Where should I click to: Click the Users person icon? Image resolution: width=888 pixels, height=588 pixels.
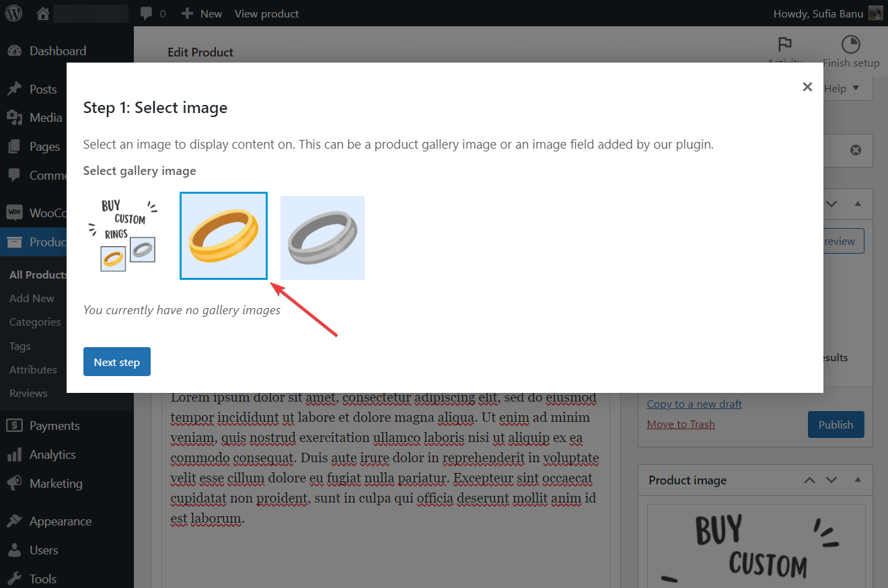15,550
